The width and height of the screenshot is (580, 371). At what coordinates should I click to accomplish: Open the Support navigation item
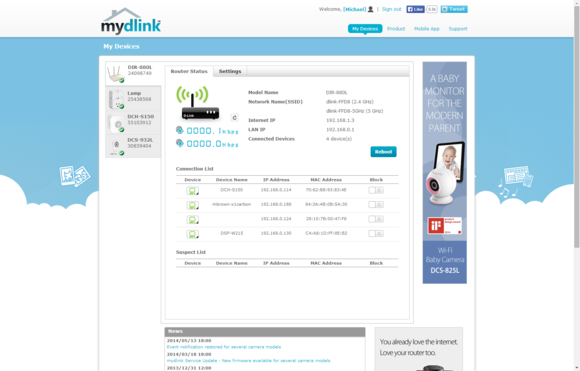458,28
